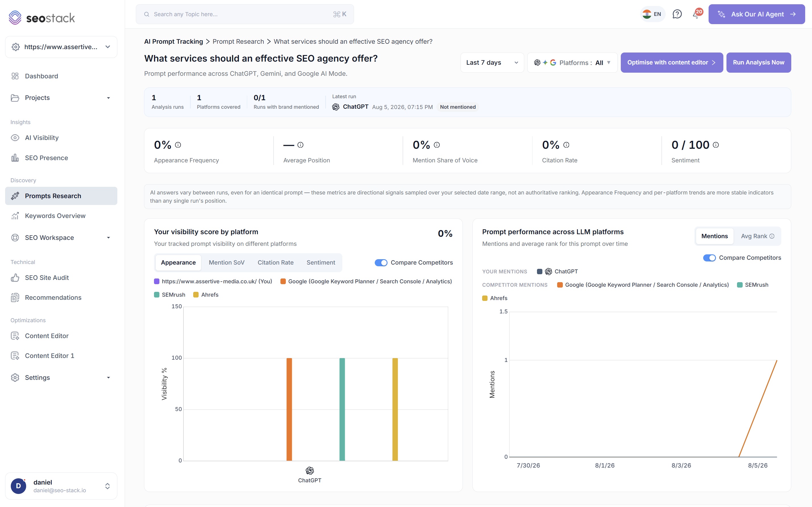Click Ask Our AI Agent button
This screenshot has width=812, height=507.
pyautogui.click(x=756, y=14)
